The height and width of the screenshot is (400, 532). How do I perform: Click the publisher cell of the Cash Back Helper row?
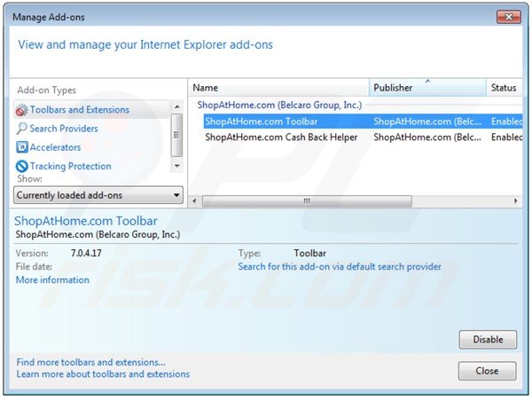tap(427, 137)
